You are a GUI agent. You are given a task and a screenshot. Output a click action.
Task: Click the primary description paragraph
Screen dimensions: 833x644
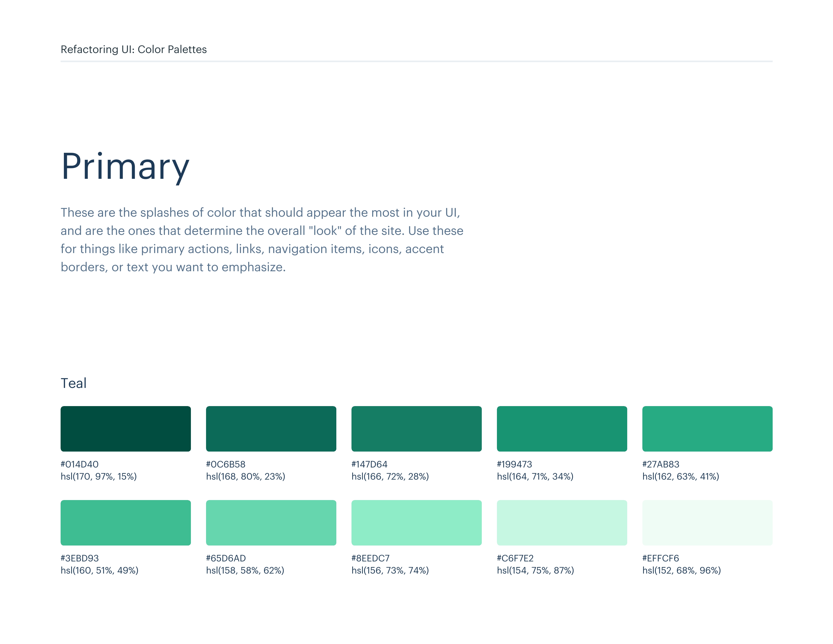point(262,240)
